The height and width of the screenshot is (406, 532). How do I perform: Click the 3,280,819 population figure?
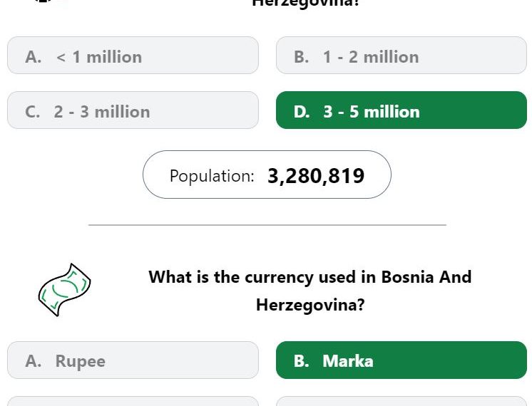316,176
